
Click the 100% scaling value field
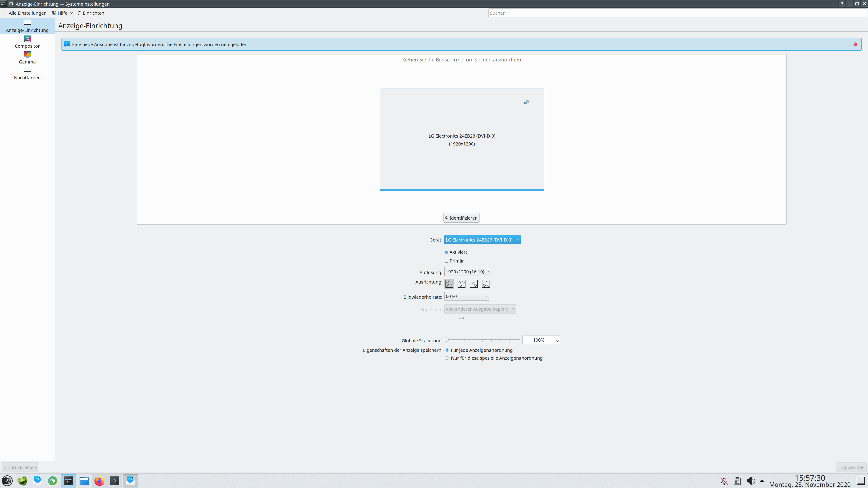(538, 340)
